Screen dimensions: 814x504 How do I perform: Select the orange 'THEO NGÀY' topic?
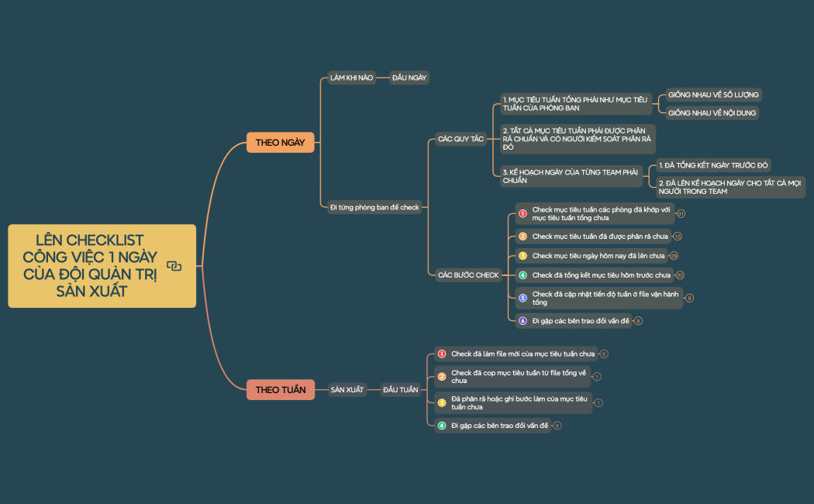(x=280, y=143)
